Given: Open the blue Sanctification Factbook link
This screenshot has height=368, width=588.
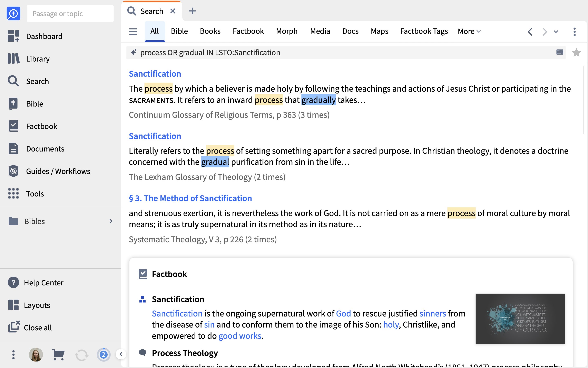Looking at the screenshot, I should [x=177, y=313].
